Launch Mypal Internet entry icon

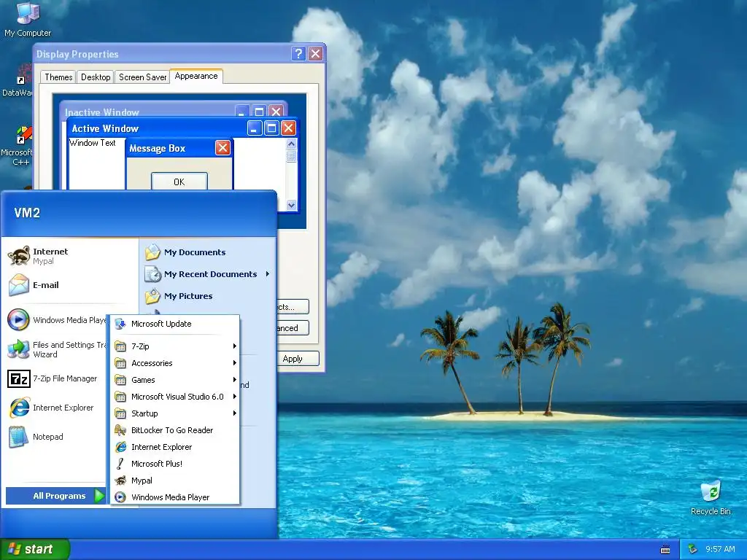click(x=19, y=256)
